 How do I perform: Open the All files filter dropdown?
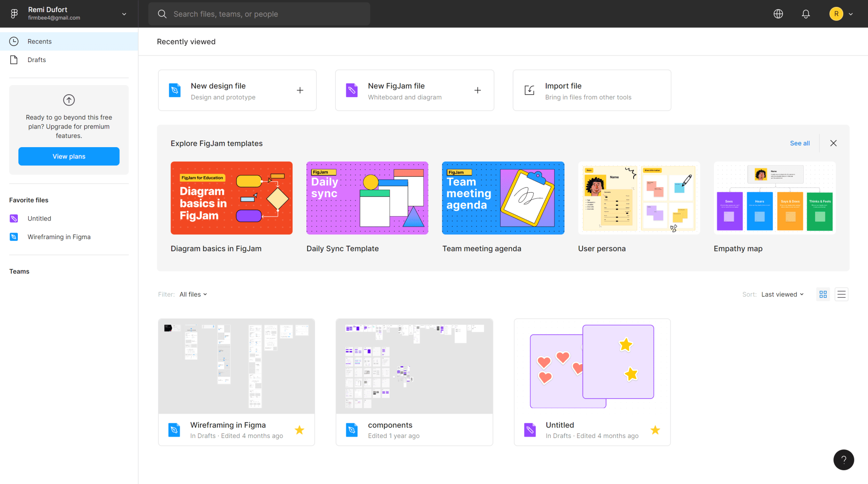point(193,294)
